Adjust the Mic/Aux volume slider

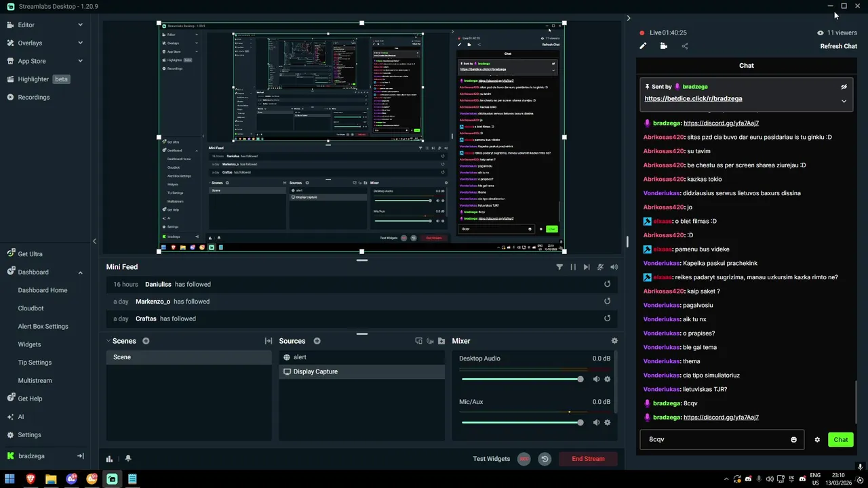coord(521,422)
